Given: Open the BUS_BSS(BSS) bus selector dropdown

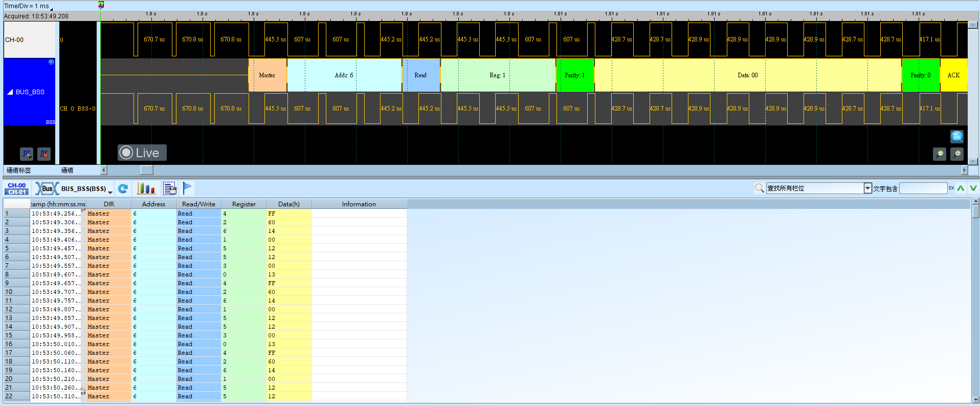Looking at the screenshot, I should (x=110, y=191).
